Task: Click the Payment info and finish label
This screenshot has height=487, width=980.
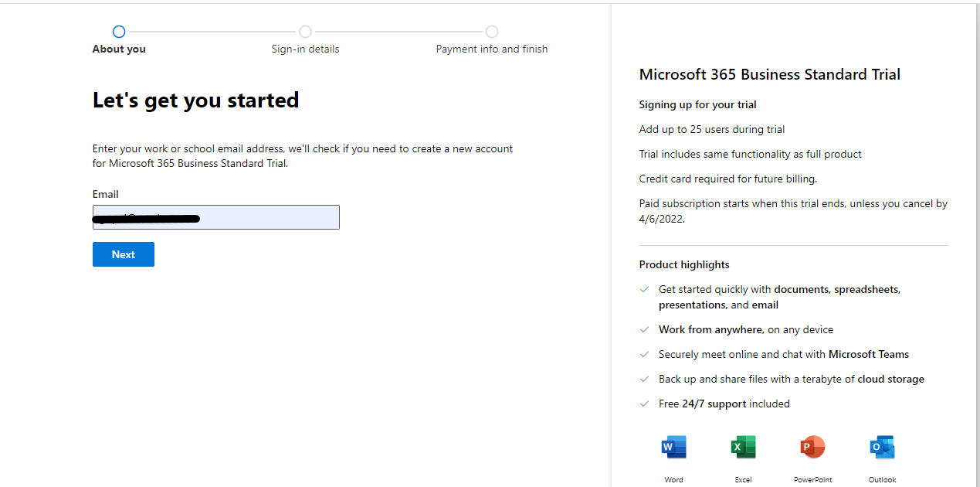Action: (x=492, y=49)
